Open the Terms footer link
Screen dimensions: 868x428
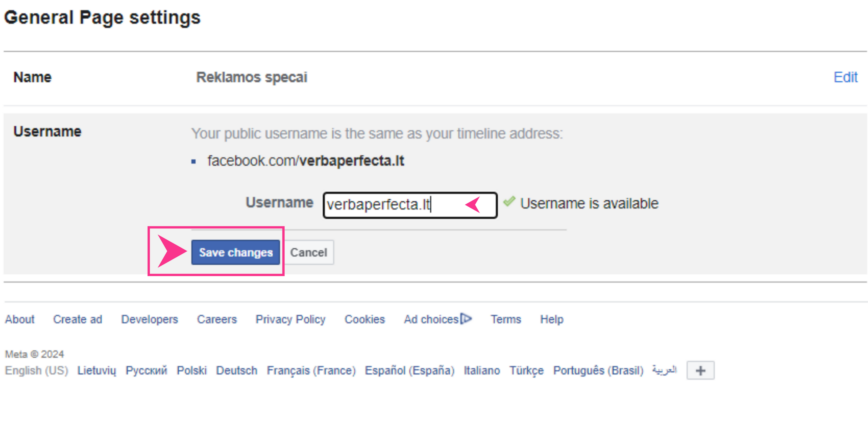pyautogui.click(x=506, y=319)
